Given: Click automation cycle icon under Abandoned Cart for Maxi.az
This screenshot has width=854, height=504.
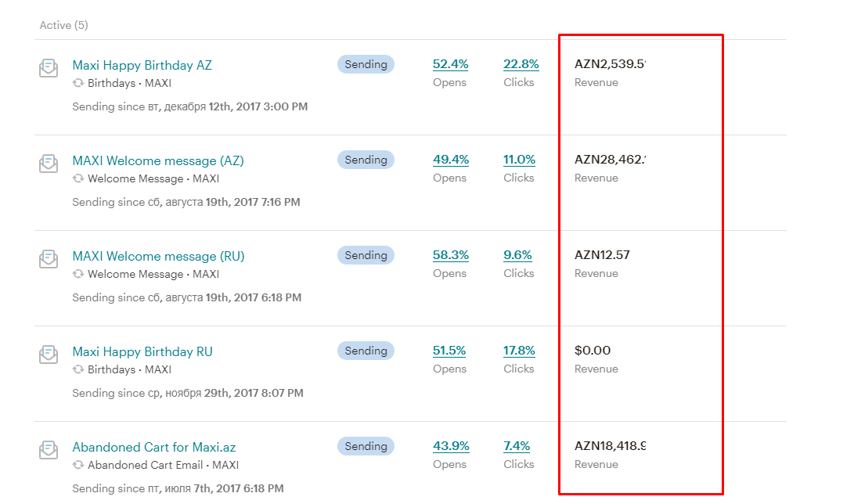Looking at the screenshot, I should point(78,465).
